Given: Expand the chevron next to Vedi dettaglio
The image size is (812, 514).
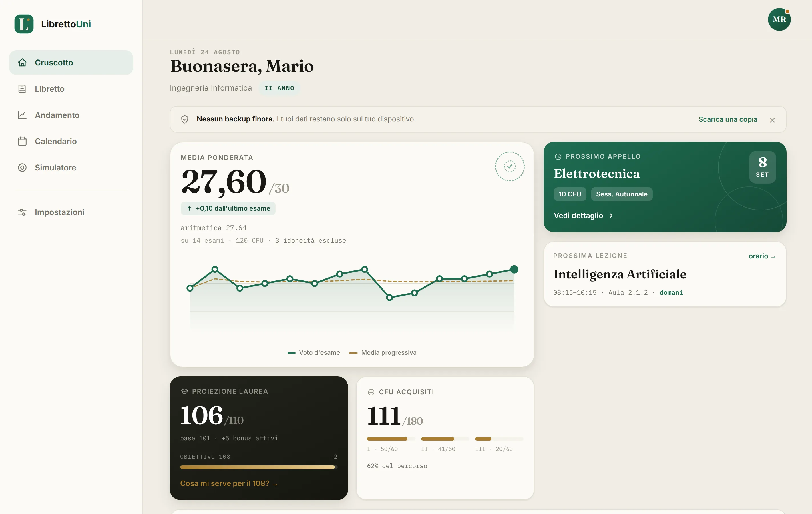Looking at the screenshot, I should tap(611, 216).
